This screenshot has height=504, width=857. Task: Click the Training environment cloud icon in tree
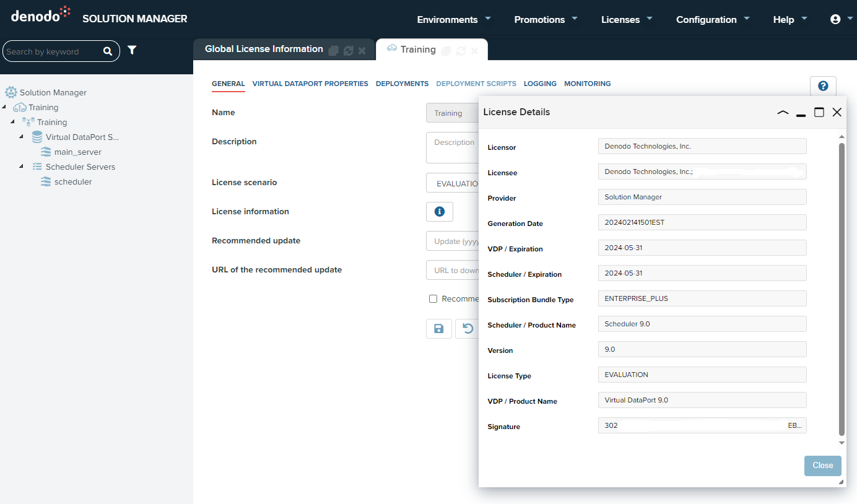[x=20, y=107]
